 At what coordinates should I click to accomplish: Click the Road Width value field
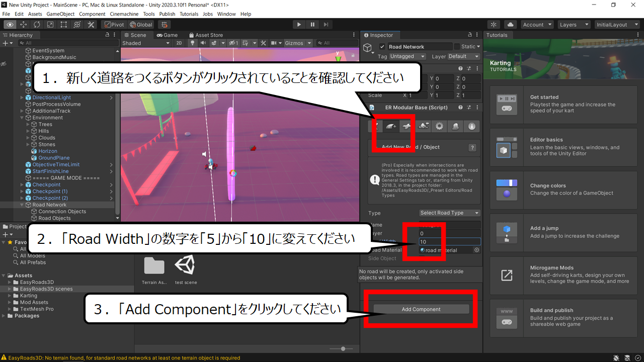pyautogui.click(x=450, y=242)
